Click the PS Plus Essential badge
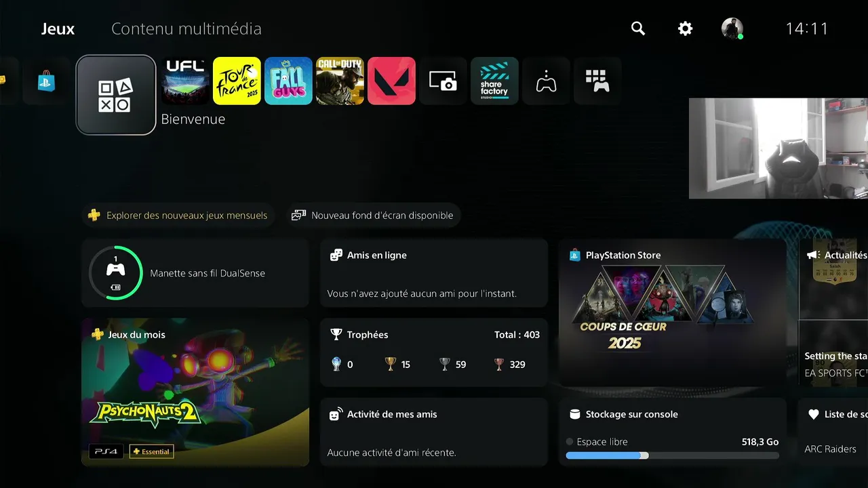Screen dimensions: 868x488 (x=152, y=451)
